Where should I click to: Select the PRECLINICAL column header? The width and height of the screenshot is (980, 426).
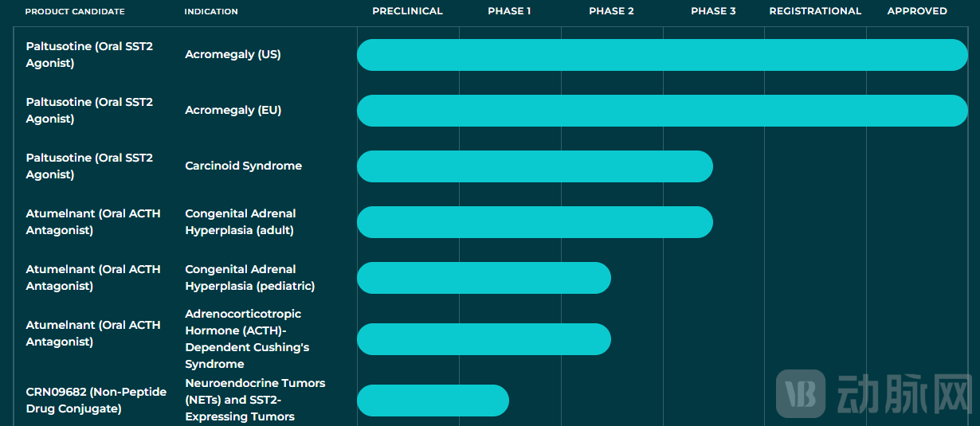407,11
